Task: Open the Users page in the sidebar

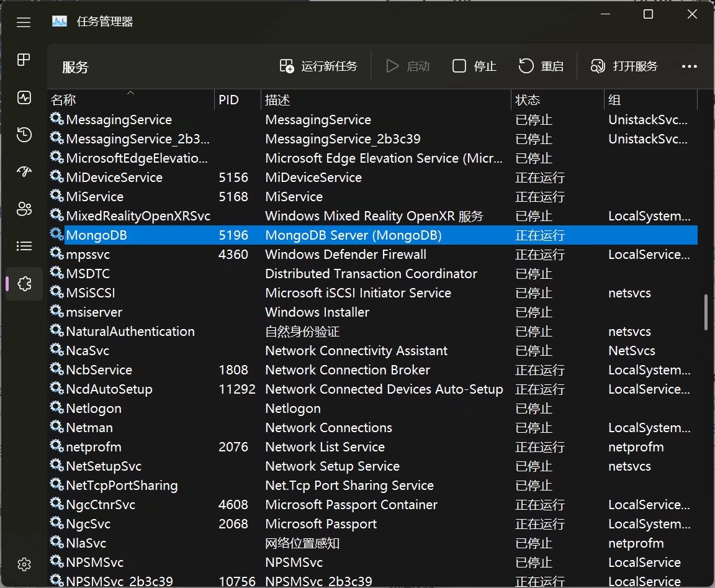Action: pyautogui.click(x=24, y=209)
